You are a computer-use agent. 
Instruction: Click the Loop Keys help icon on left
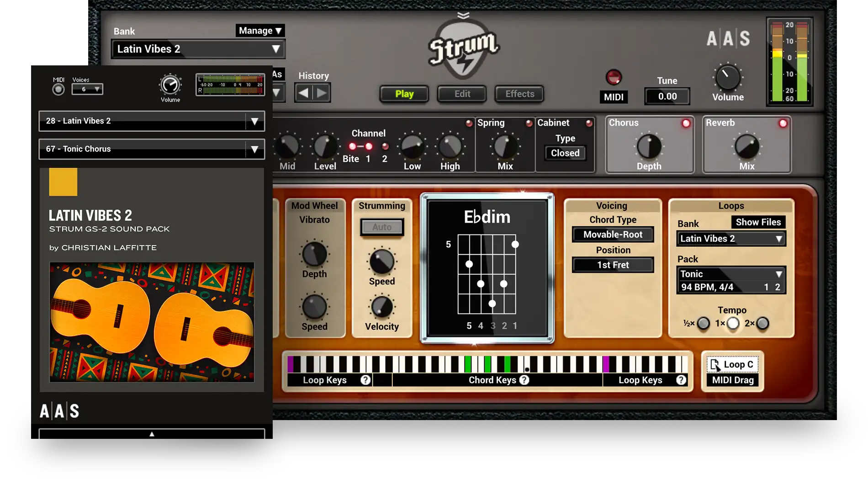click(365, 380)
